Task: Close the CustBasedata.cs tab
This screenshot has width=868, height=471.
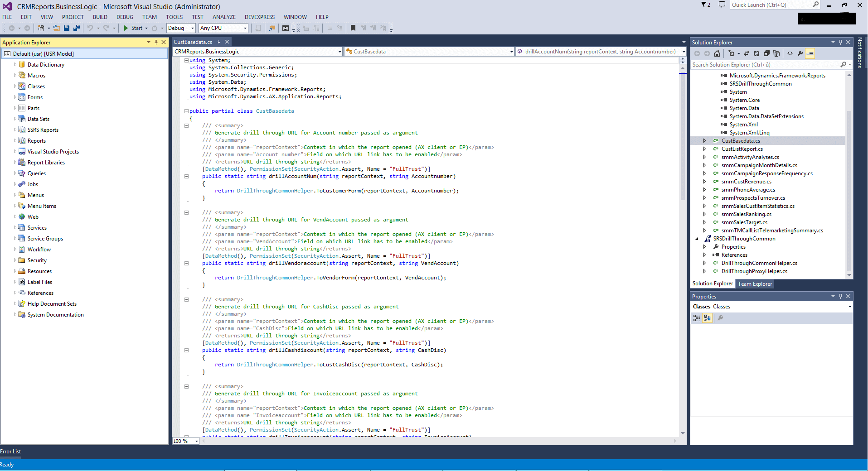Action: coord(227,42)
